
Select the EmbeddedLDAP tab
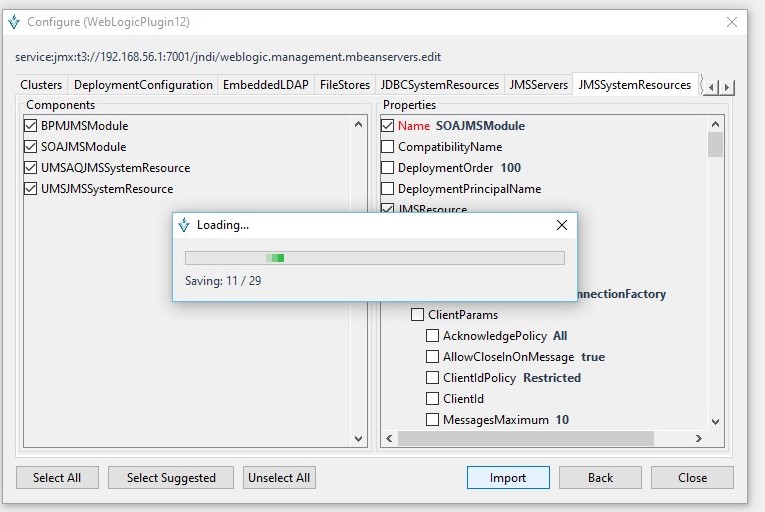point(267,85)
